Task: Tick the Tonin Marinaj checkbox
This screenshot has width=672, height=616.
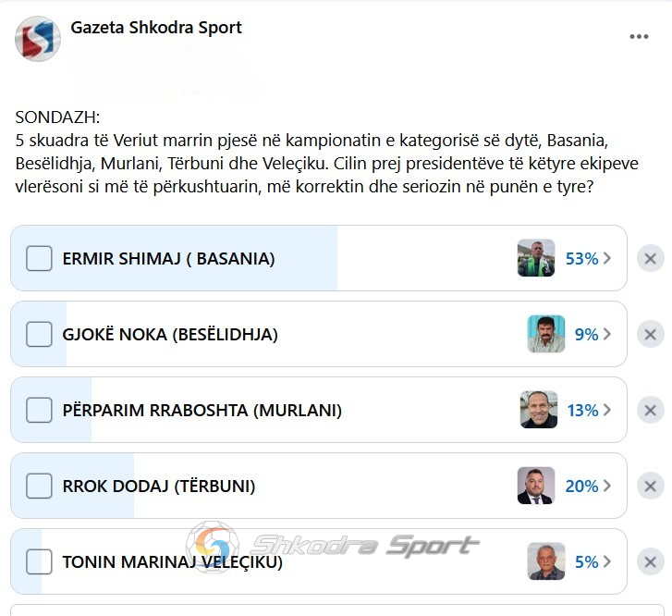Action: click(x=39, y=561)
